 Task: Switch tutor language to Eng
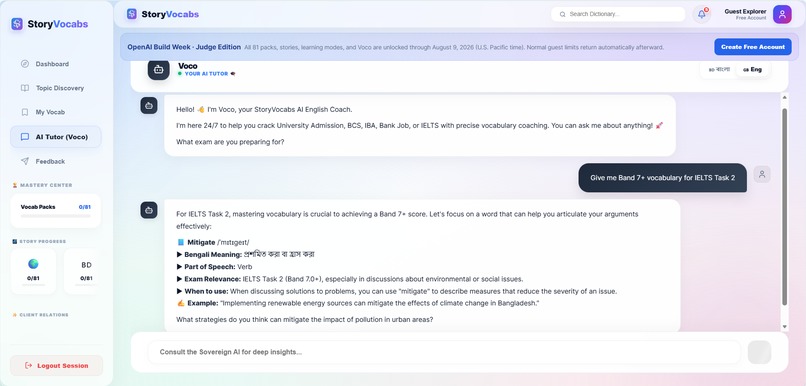tap(753, 69)
